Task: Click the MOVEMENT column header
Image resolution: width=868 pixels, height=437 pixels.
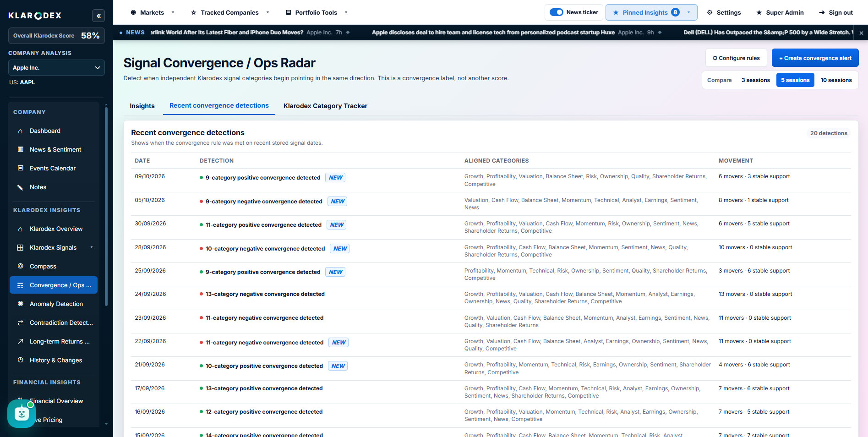Action: [736, 161]
